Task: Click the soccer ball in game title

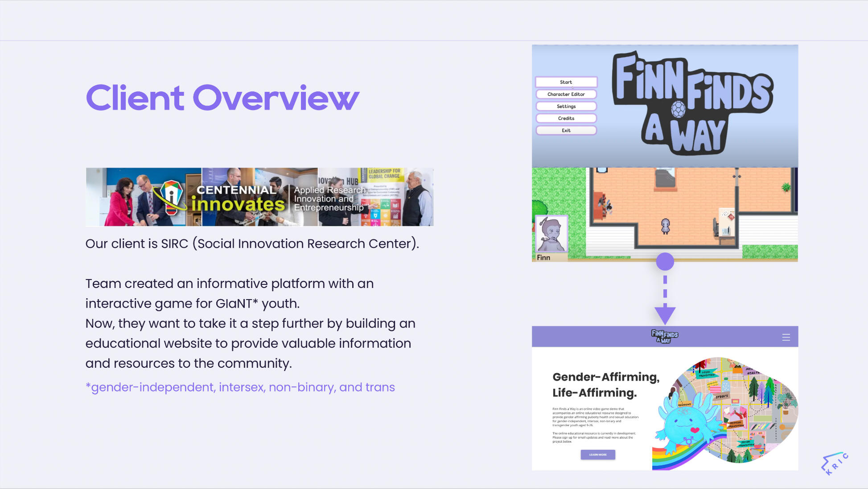Action: click(678, 109)
